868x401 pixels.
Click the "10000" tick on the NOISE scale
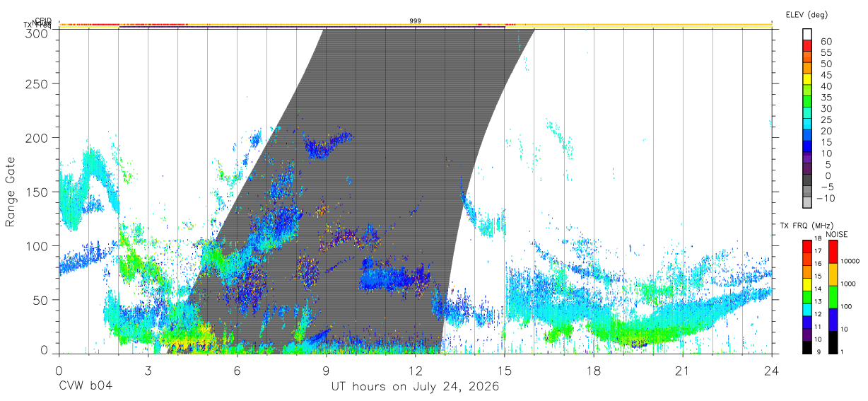[x=852, y=261]
